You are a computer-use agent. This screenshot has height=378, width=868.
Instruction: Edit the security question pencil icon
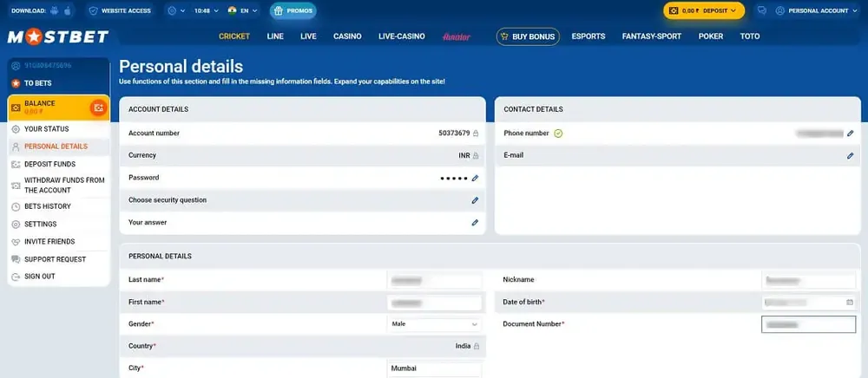coord(475,200)
